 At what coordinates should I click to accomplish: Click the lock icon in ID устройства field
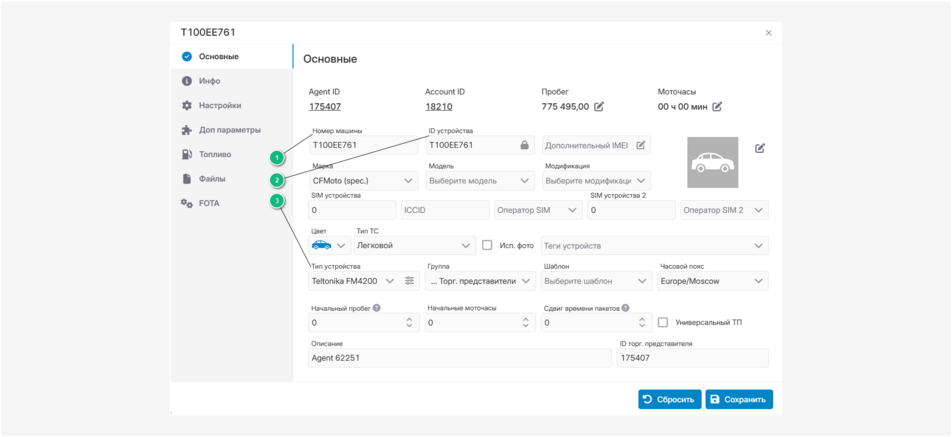524,145
